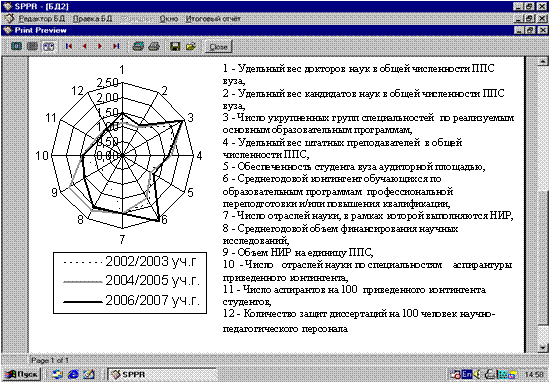
Task: Click the scrollbar up arrow
Action: point(543,61)
